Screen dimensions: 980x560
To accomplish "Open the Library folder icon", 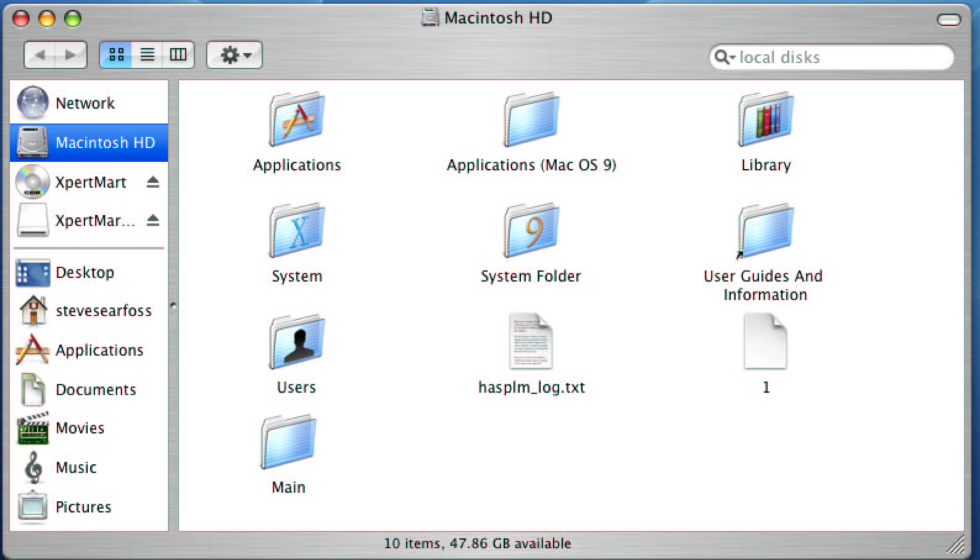I will pyautogui.click(x=766, y=119).
